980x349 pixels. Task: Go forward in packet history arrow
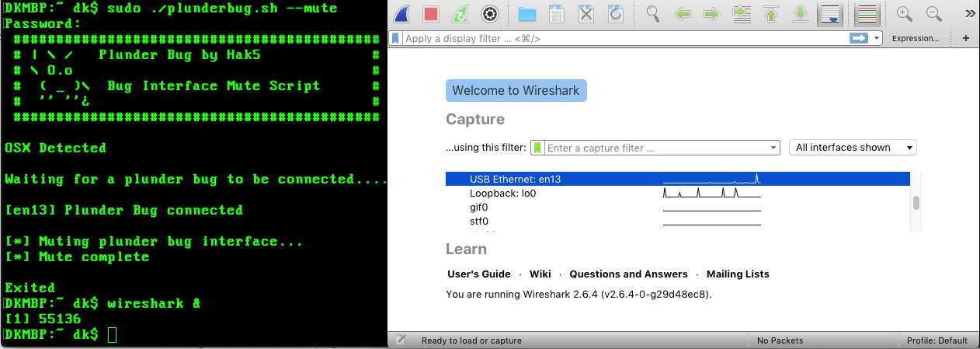click(x=711, y=14)
